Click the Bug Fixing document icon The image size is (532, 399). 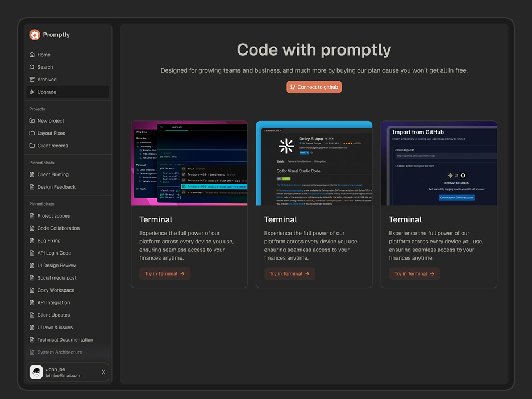click(x=32, y=240)
